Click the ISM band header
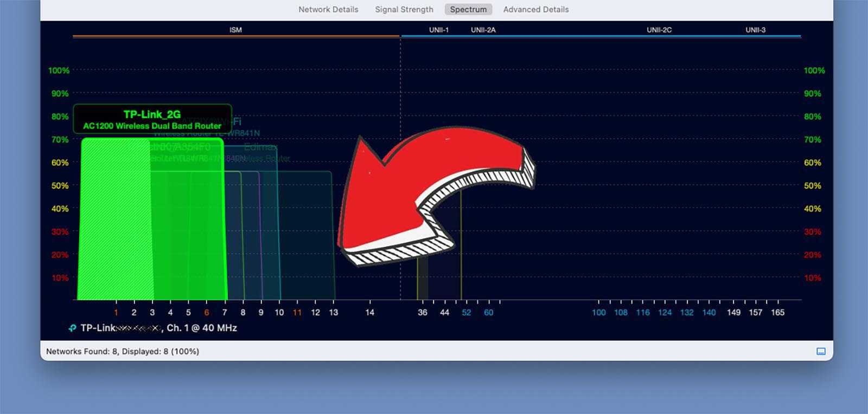 [235, 30]
